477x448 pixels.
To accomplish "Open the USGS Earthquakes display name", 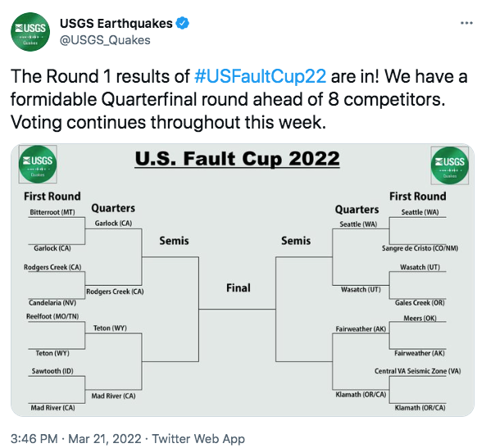I will click(x=116, y=24).
